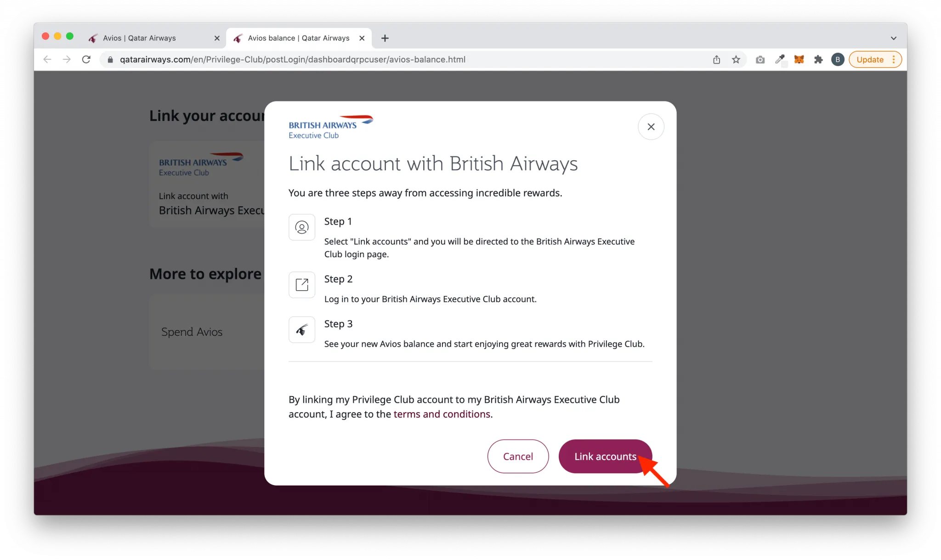
Task: Click the address bar URL field
Action: (x=404, y=59)
